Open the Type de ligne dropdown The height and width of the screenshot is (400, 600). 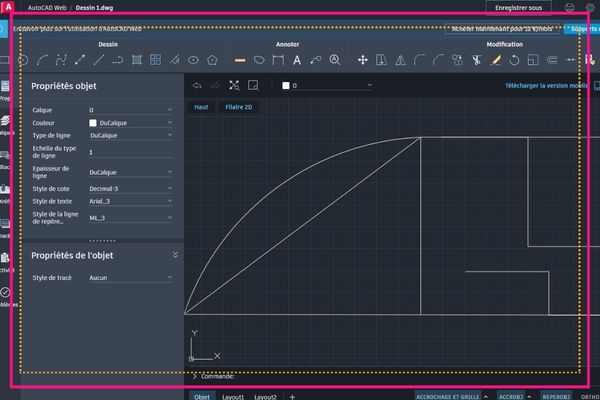point(130,135)
